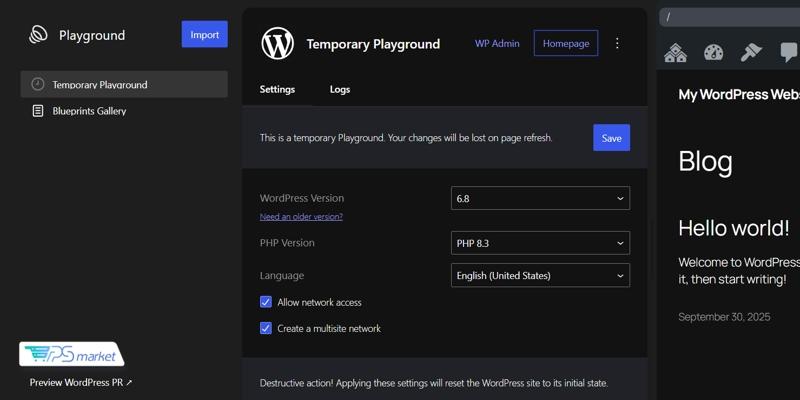Click the Customize paintbrush icon

pos(751,53)
